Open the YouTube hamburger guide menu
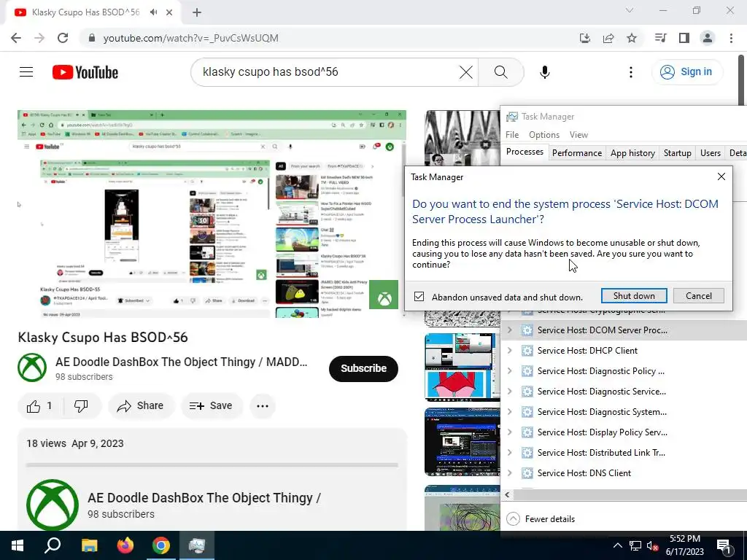747x560 pixels. (26, 72)
